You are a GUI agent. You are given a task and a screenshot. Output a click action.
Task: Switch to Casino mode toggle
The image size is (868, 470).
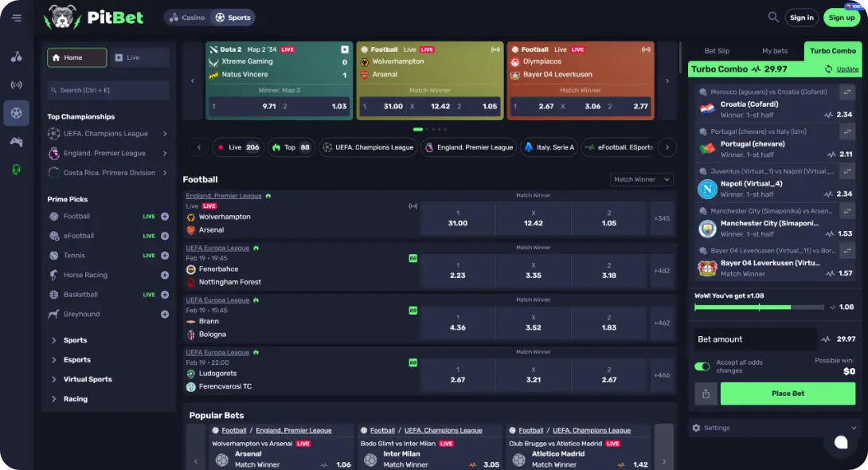pyautogui.click(x=187, y=18)
